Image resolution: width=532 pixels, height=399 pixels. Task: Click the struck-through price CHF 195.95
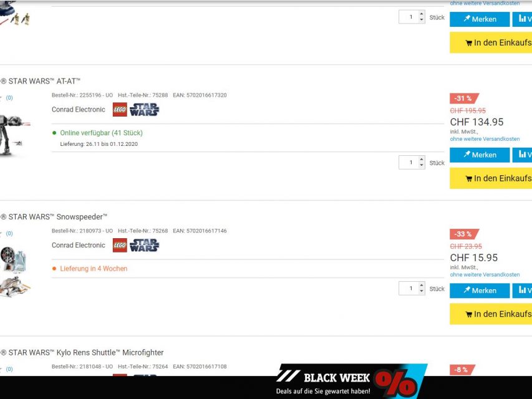pos(468,110)
